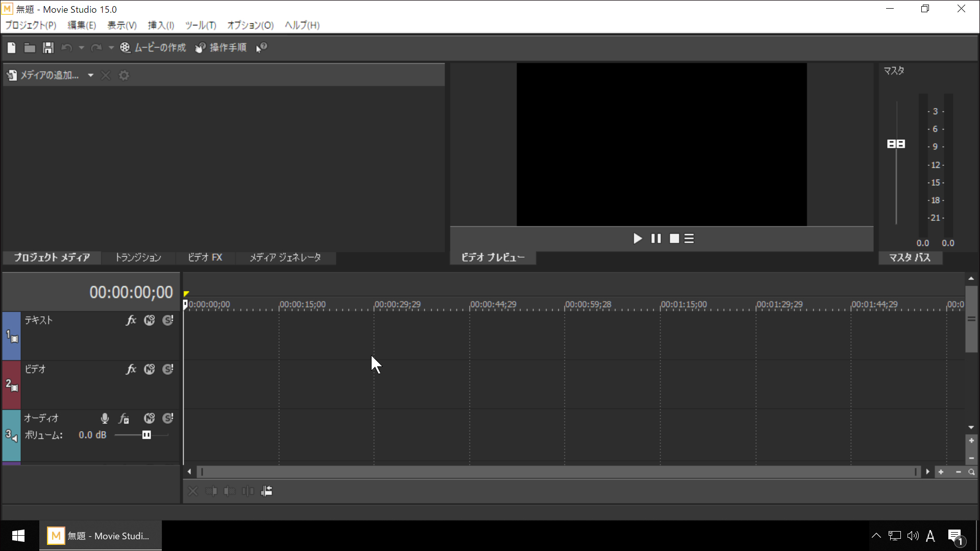Open the ツール(T) menu
The width and height of the screenshot is (980, 551).
201,25
